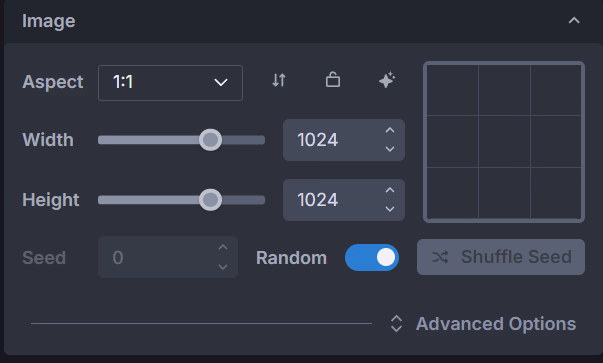The image size is (603, 363).
Task: Click the shuffle icon in Shuffle Seed
Action: click(440, 257)
